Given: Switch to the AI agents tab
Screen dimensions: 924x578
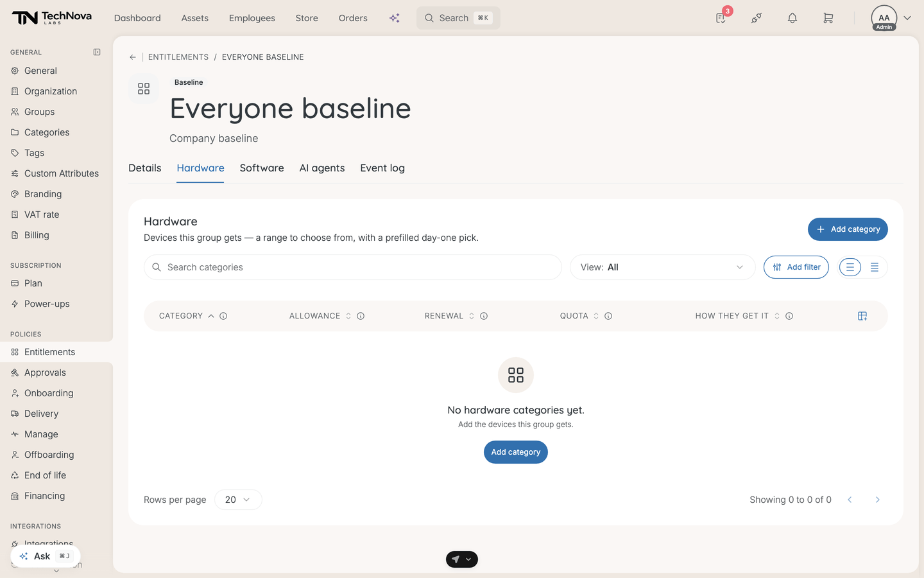Looking at the screenshot, I should point(322,168).
